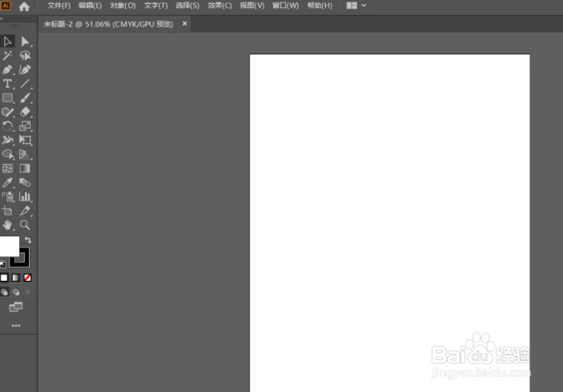Set paint mode to Gradient

pyautogui.click(x=16, y=277)
